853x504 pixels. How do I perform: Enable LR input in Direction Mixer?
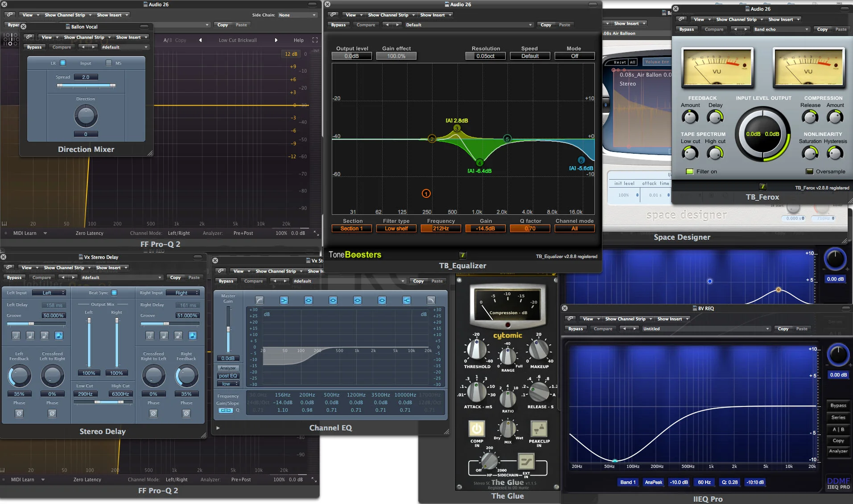[x=63, y=63]
